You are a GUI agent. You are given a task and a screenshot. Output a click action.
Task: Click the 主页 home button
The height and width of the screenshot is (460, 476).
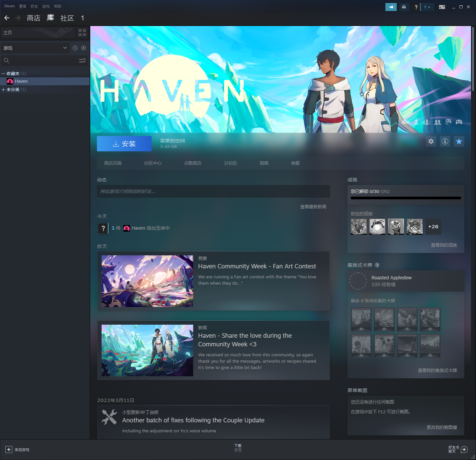[38, 33]
